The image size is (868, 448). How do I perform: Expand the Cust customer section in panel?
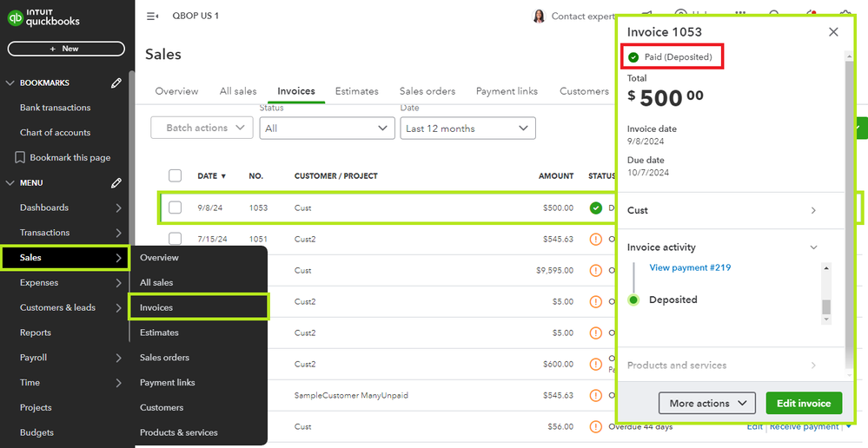813,210
